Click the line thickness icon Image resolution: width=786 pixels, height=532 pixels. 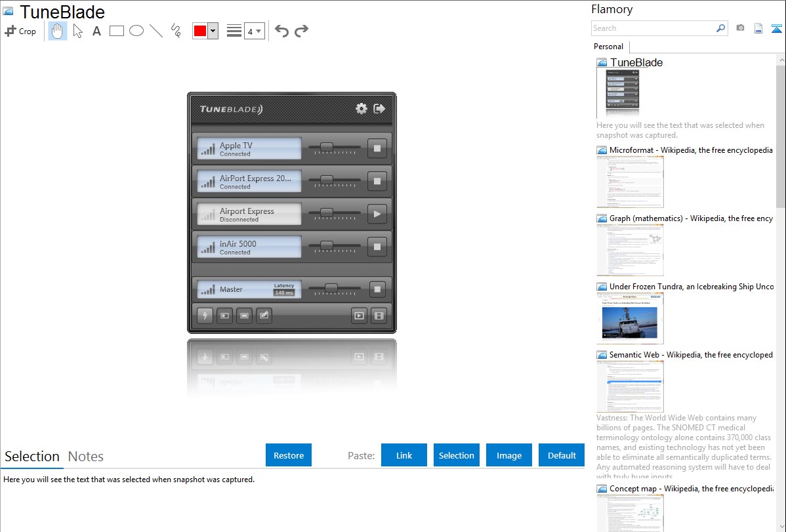point(234,31)
